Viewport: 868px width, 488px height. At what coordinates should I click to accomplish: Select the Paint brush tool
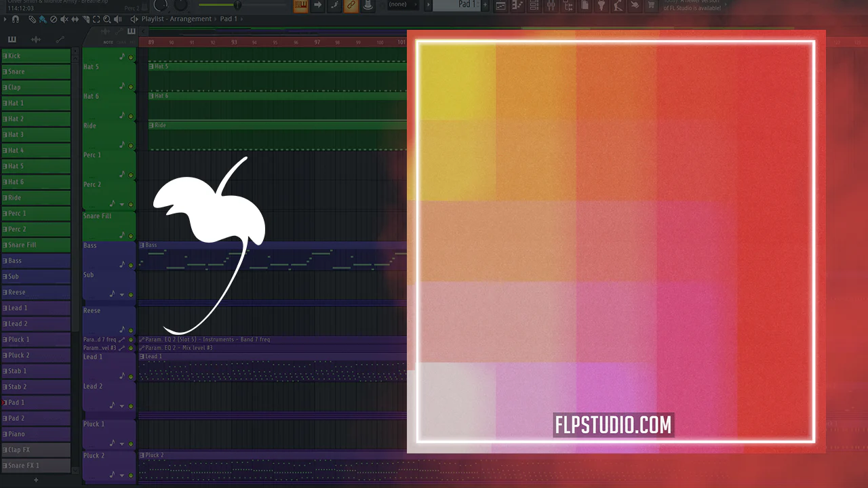click(43, 19)
